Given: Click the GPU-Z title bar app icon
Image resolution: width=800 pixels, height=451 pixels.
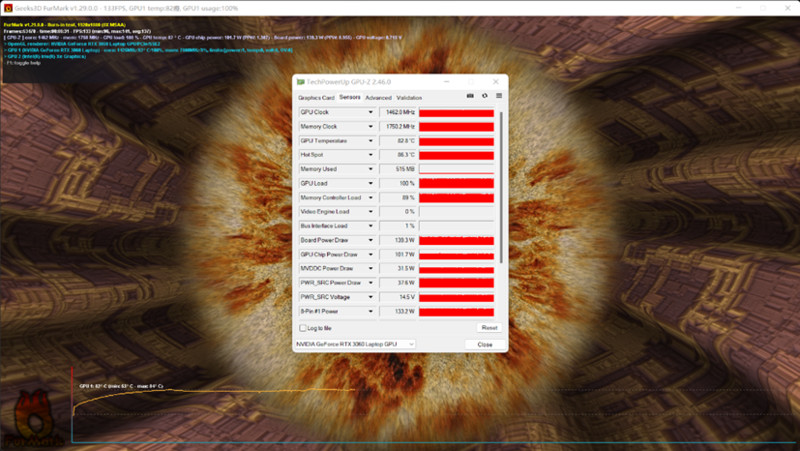Looking at the screenshot, I should pyautogui.click(x=301, y=82).
